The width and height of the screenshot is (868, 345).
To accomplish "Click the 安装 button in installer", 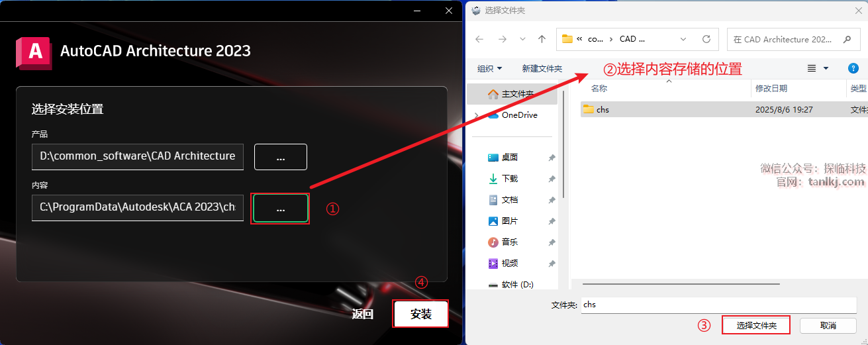I will 421,314.
